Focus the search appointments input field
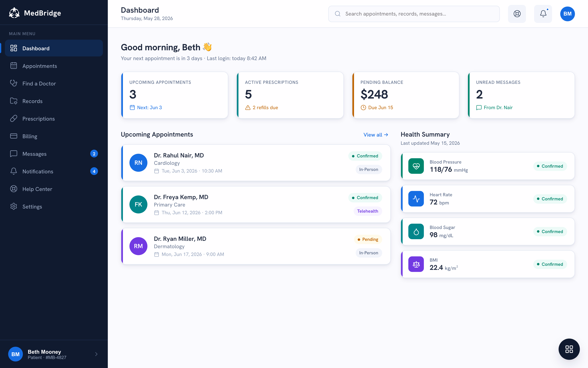The image size is (588, 368). pos(414,14)
